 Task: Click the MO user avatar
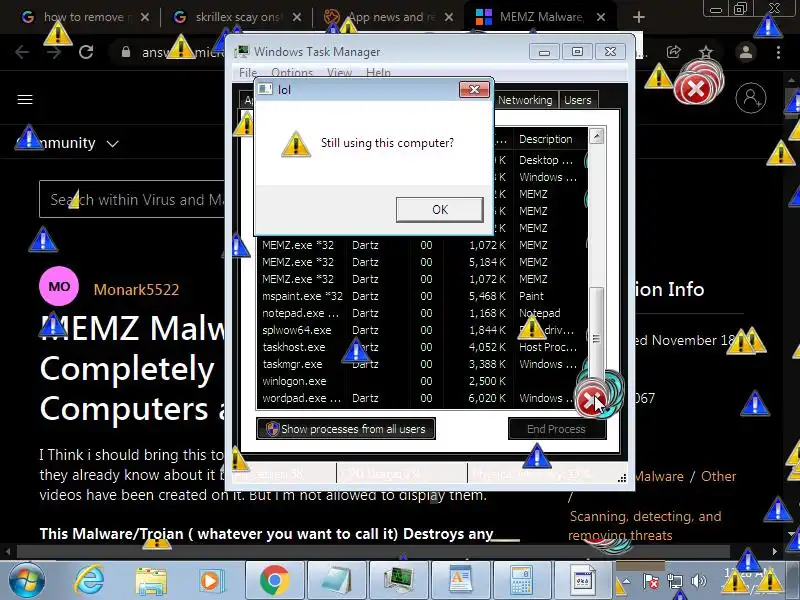coord(59,286)
